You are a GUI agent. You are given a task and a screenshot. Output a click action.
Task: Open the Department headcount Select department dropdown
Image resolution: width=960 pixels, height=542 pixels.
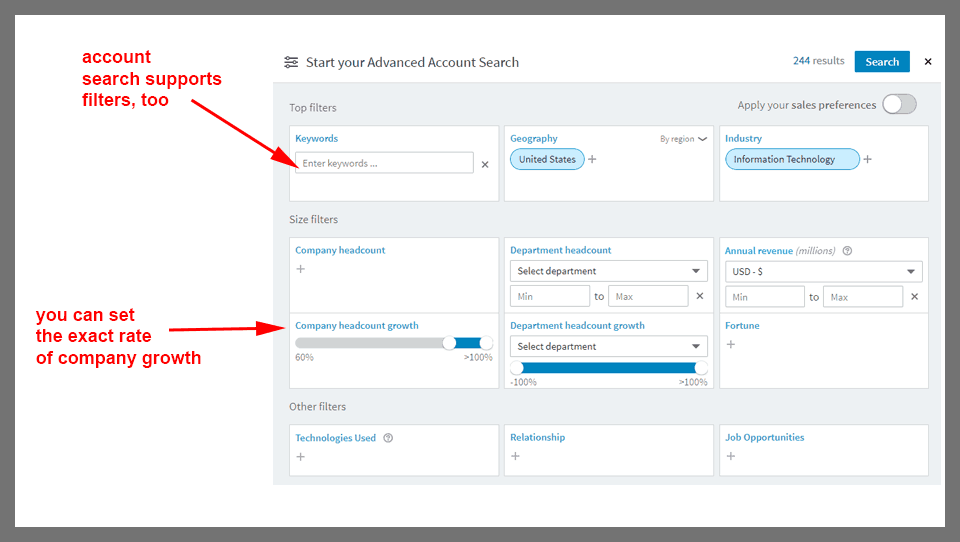tap(608, 271)
